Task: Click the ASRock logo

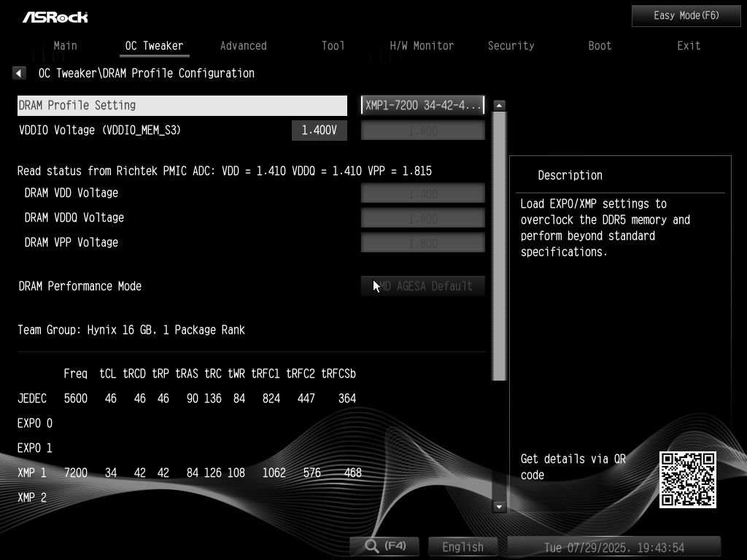Action: tap(55, 17)
